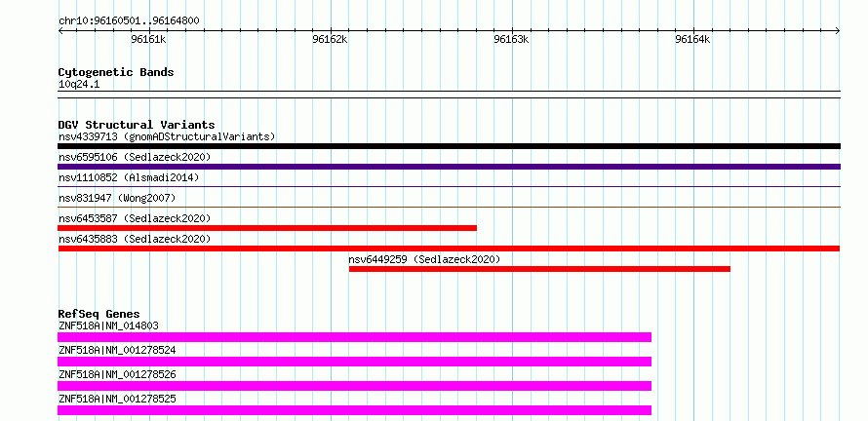Click the ZNF518A|NM_014803 gene label
Screen dimensions: 868x421
point(108,325)
